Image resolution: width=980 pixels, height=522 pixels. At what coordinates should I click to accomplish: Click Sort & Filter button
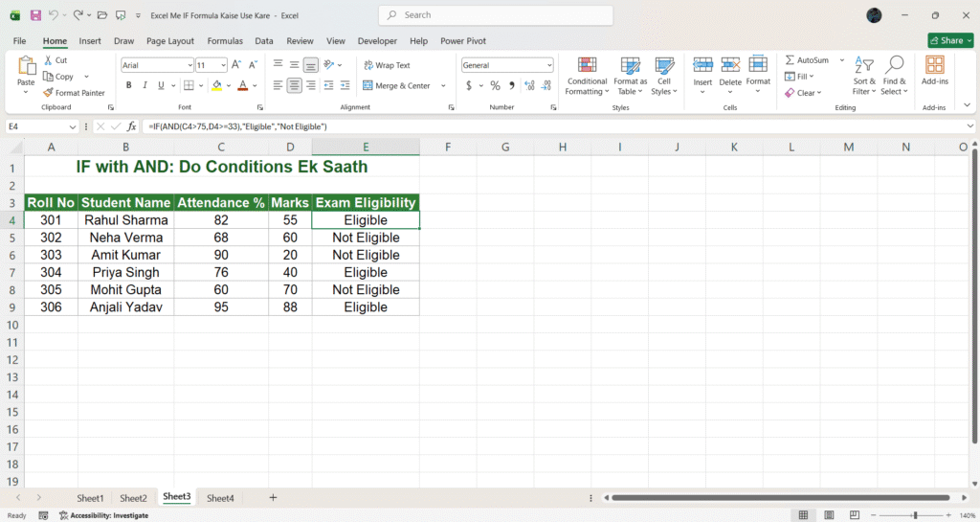(864, 76)
